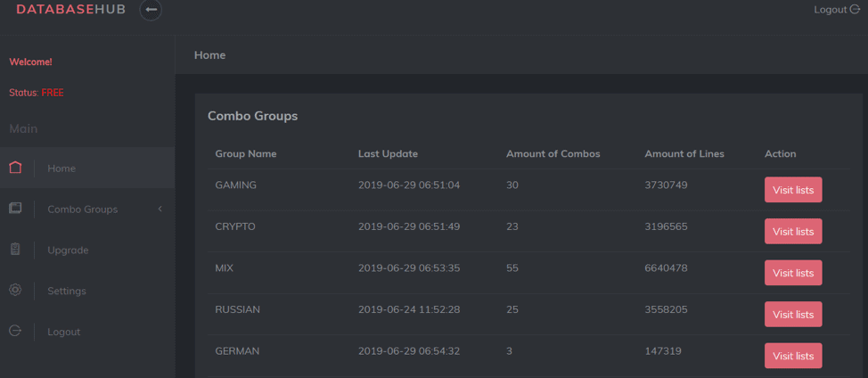The image size is (868, 378).
Task: Visit lists for RUSSIAN group
Action: pos(793,315)
